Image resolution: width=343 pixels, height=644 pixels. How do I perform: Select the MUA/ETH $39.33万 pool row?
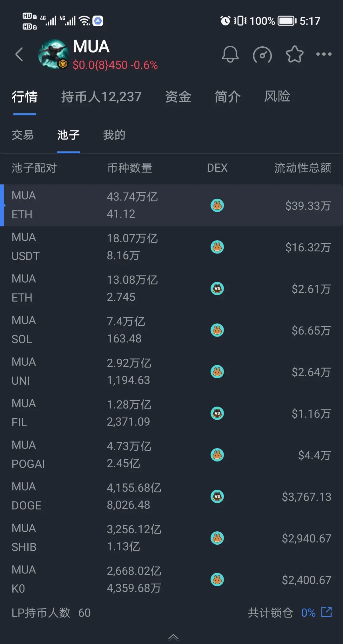[171, 205]
